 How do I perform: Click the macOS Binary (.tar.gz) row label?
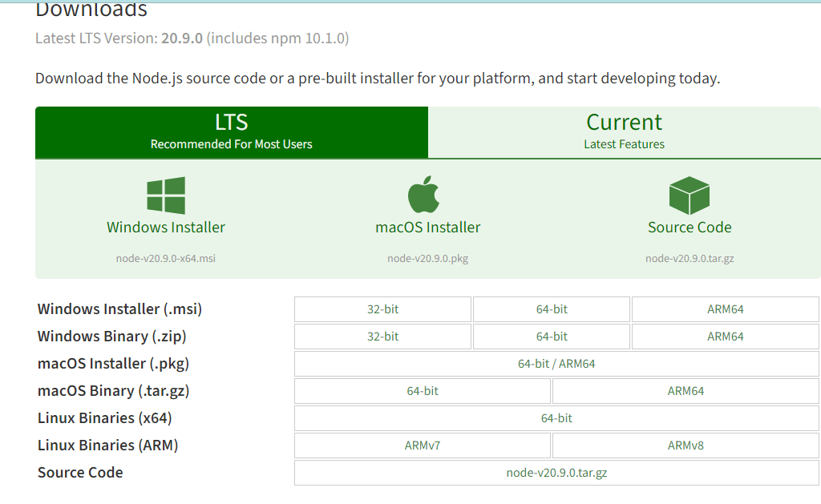tap(113, 390)
